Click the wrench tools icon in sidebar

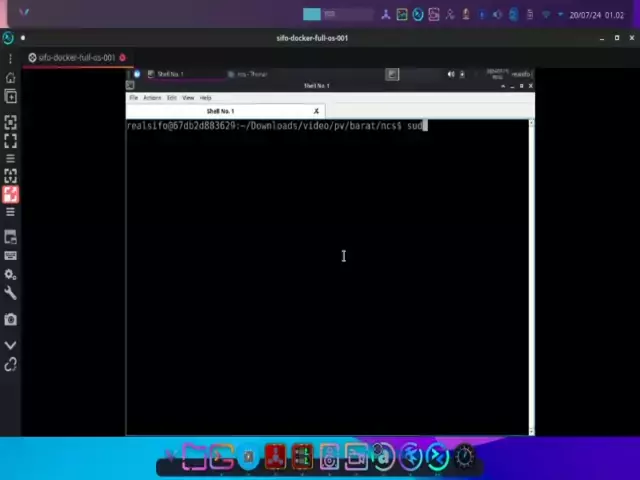pyautogui.click(x=10, y=293)
